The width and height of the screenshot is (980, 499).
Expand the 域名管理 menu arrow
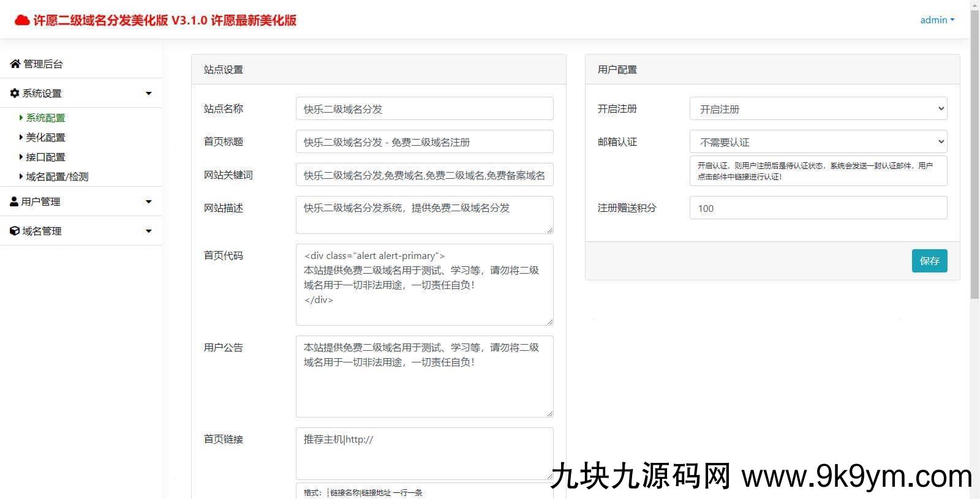(x=148, y=231)
